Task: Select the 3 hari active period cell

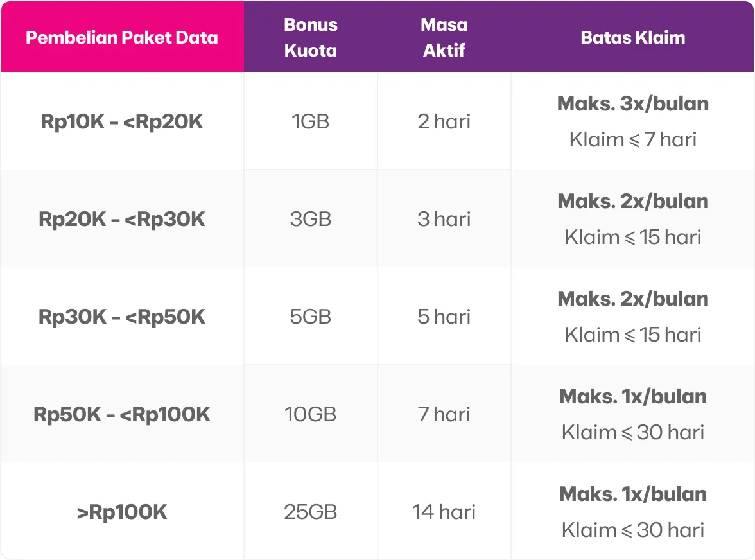Action: (x=444, y=220)
